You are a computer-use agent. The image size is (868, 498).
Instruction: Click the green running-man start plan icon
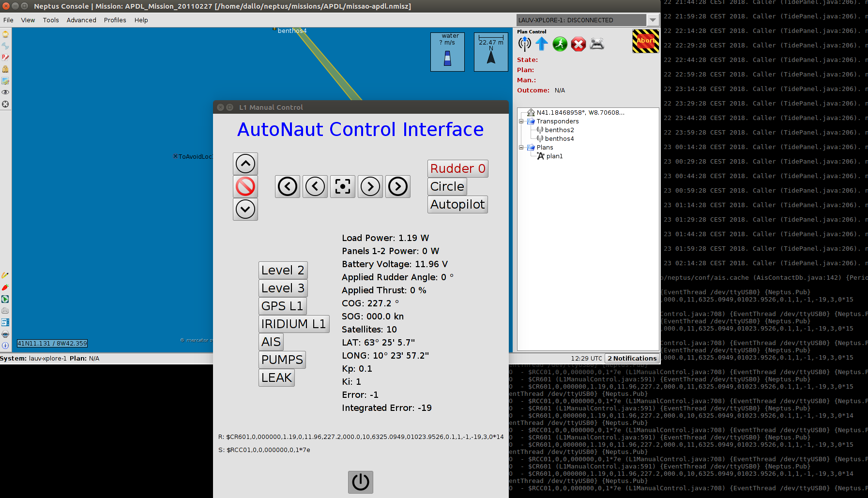tap(560, 44)
